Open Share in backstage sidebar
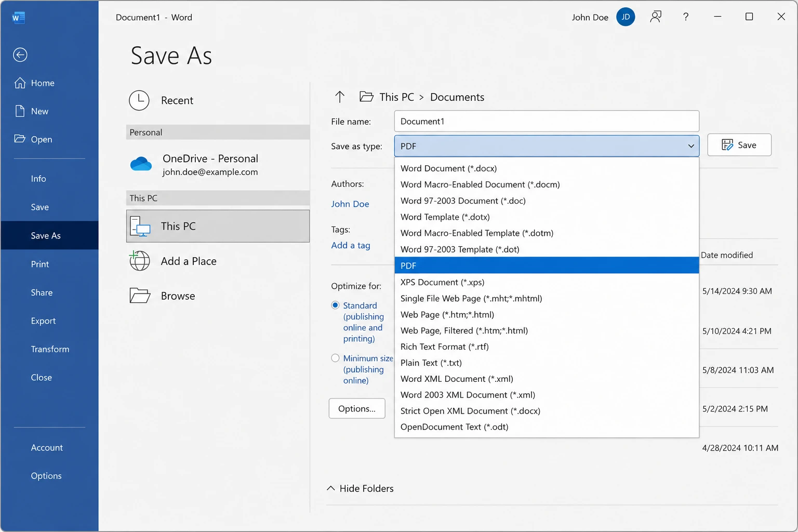This screenshot has width=798, height=532. (49, 292)
